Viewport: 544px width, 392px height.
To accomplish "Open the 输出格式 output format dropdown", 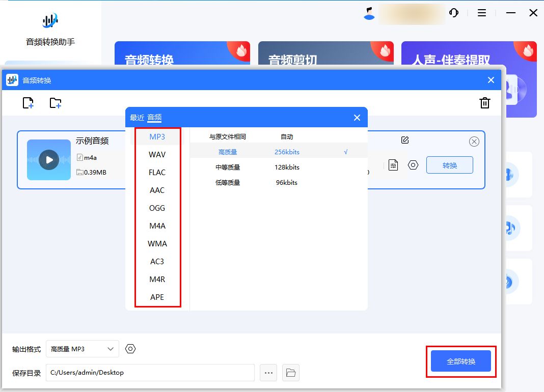I will click(81, 349).
